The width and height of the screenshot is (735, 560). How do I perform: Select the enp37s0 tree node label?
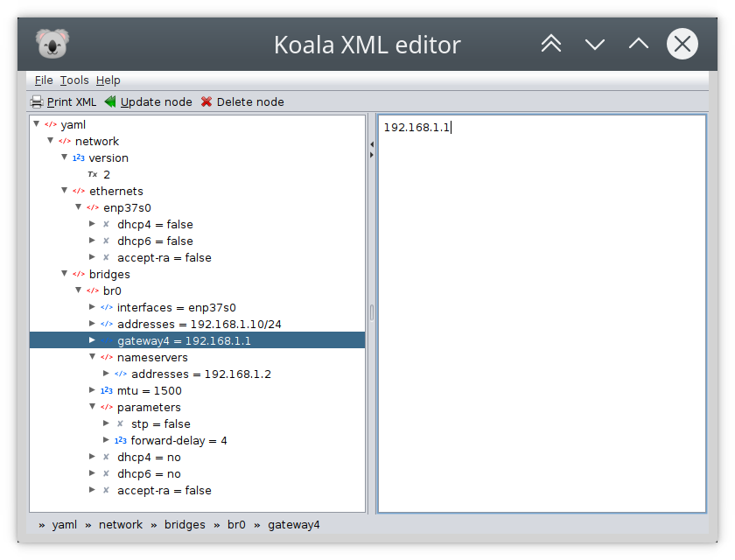(127, 207)
